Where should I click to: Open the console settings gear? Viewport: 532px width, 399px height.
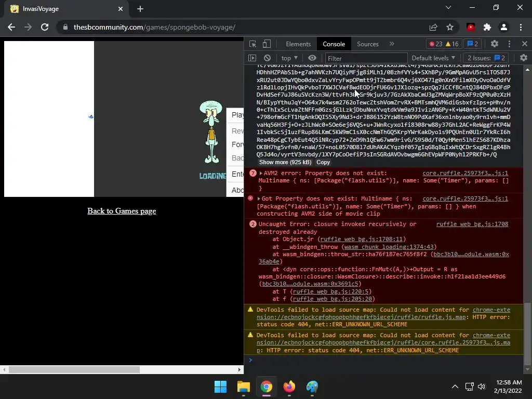coord(524,58)
